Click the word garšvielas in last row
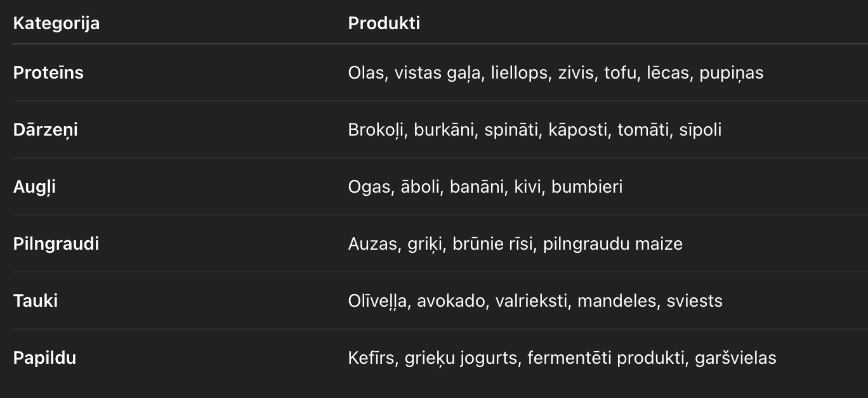 tap(735, 358)
